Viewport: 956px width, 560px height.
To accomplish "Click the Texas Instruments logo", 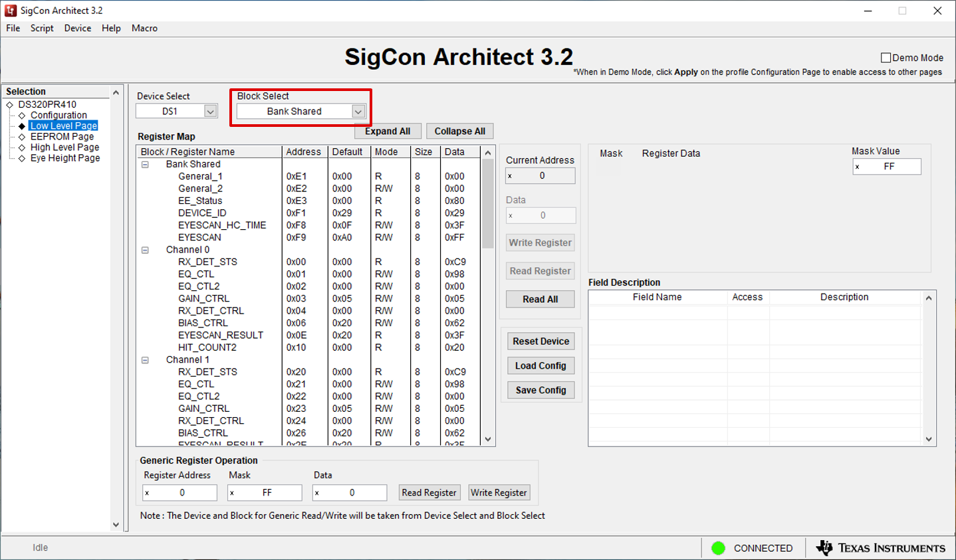I will click(880, 548).
